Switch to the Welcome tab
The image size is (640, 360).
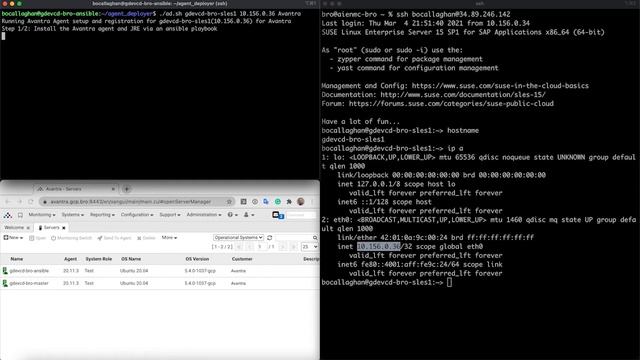(14, 227)
